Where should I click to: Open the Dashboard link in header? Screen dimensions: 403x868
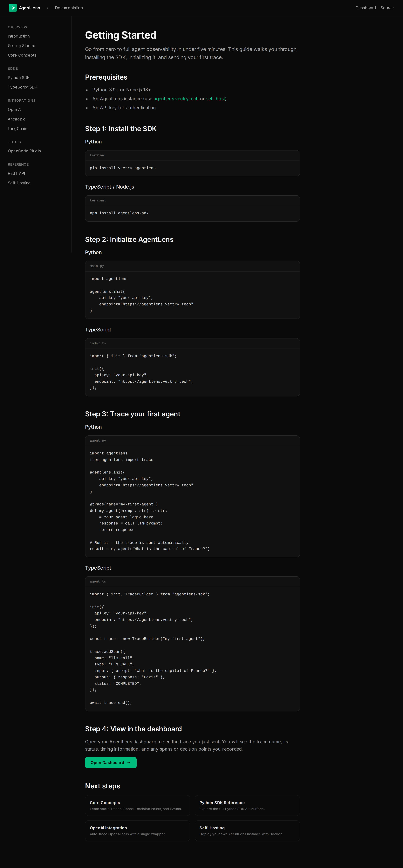point(365,8)
